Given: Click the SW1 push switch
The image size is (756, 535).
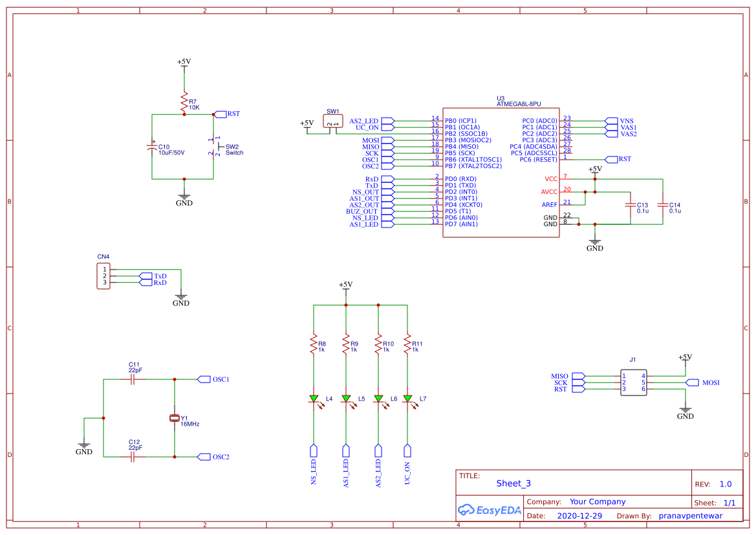Looking at the screenshot, I should pyautogui.click(x=332, y=121).
